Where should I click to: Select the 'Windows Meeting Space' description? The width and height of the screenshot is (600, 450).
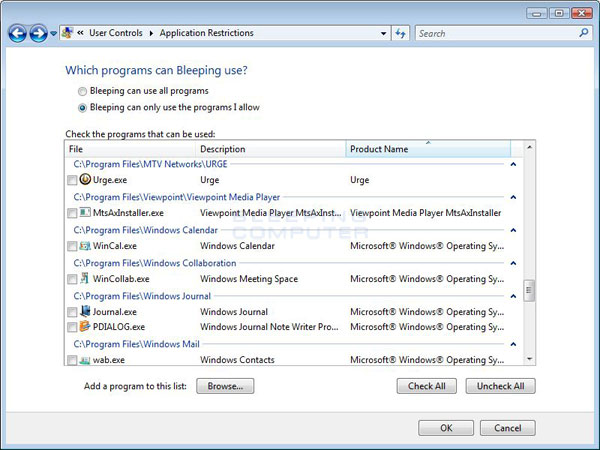pos(249,279)
